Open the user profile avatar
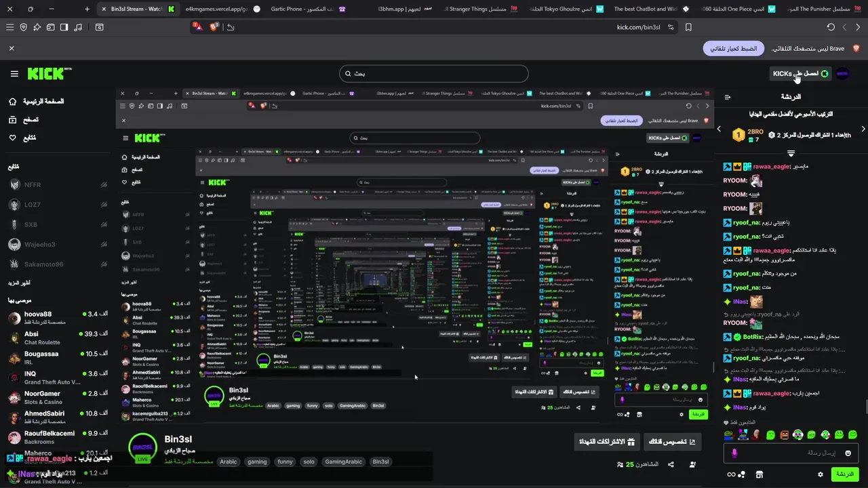The image size is (868, 488). pos(842,73)
